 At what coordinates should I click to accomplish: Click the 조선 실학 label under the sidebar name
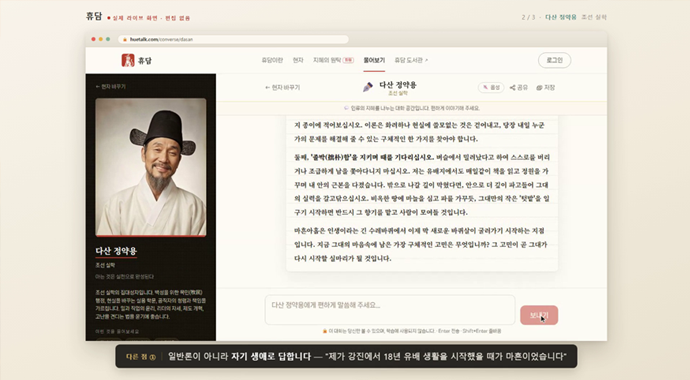pos(105,265)
